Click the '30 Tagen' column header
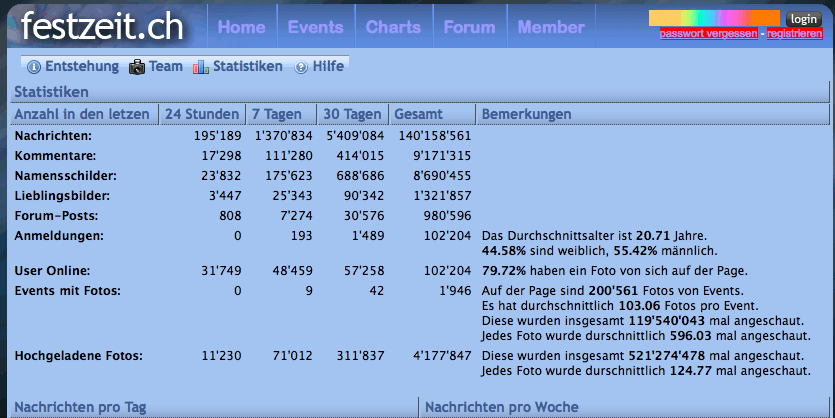 [x=353, y=114]
